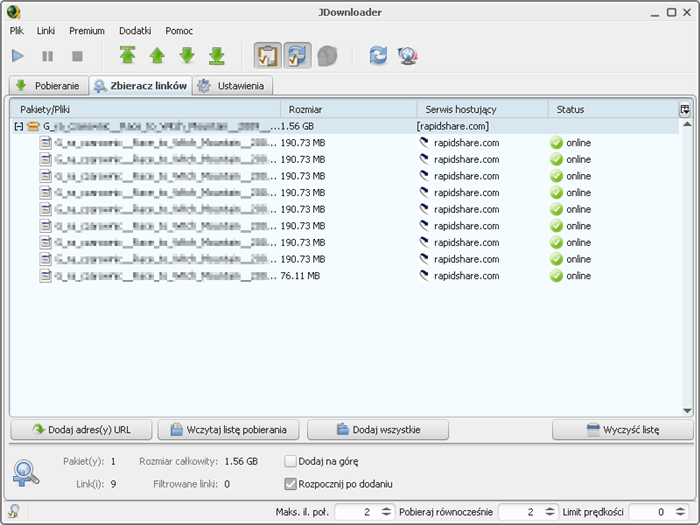Image resolution: width=700 pixels, height=525 pixels.
Task: Stop downloads with the stop icon
Action: coord(77,56)
